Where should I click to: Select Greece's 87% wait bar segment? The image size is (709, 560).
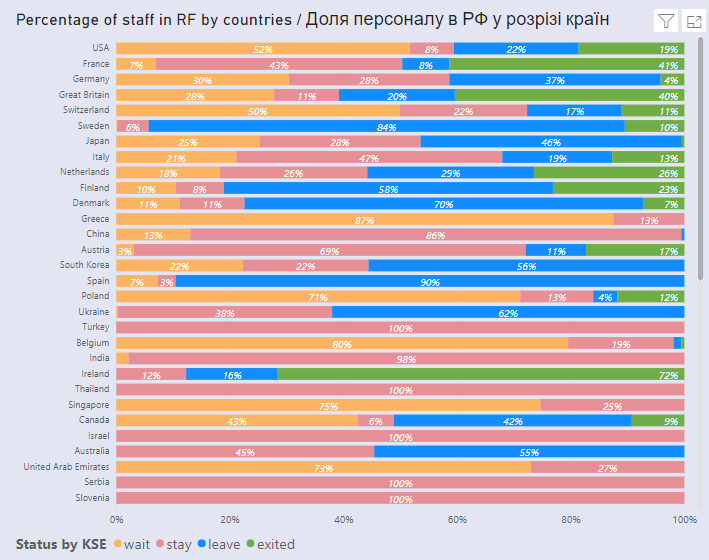(x=364, y=219)
